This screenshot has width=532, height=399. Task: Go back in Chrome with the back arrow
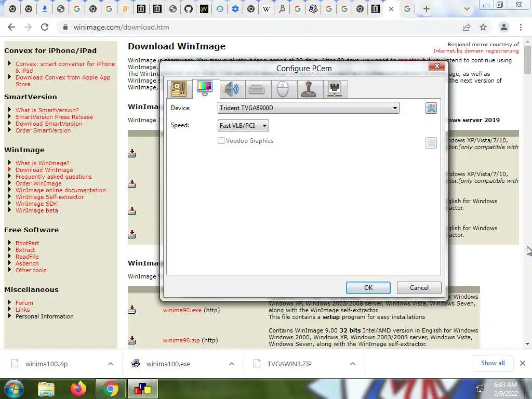11,27
